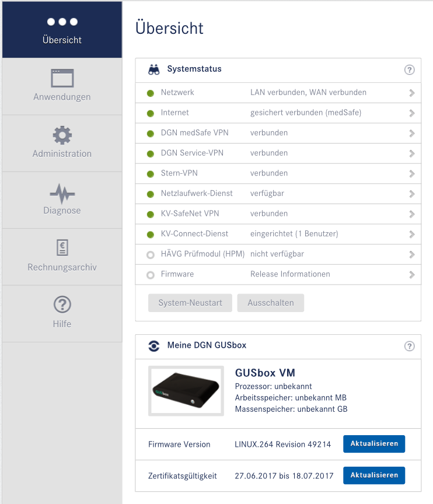The image size is (433, 504).
Task: Click the Systemstatus binoculars icon
Action: pyautogui.click(x=153, y=69)
